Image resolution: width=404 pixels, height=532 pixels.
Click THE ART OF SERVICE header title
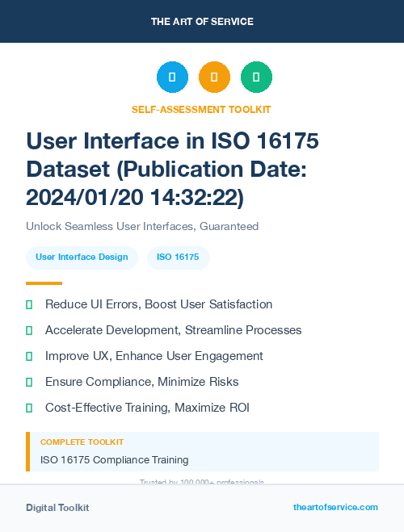coord(202,22)
